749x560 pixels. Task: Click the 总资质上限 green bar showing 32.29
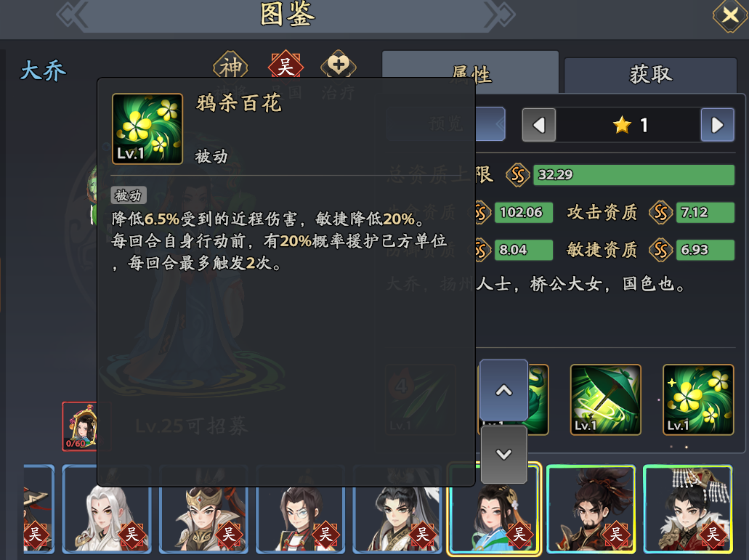(x=633, y=175)
